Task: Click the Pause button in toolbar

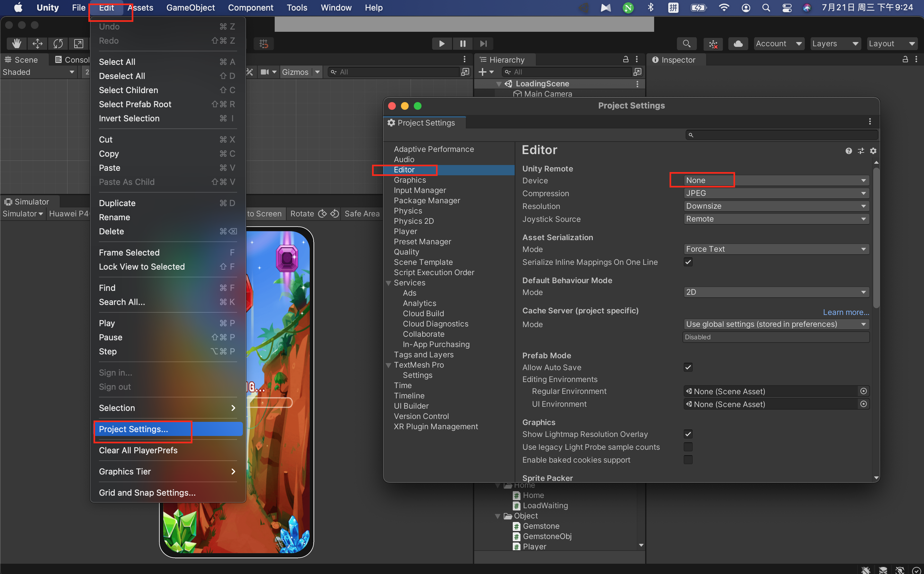Action: [x=462, y=44]
